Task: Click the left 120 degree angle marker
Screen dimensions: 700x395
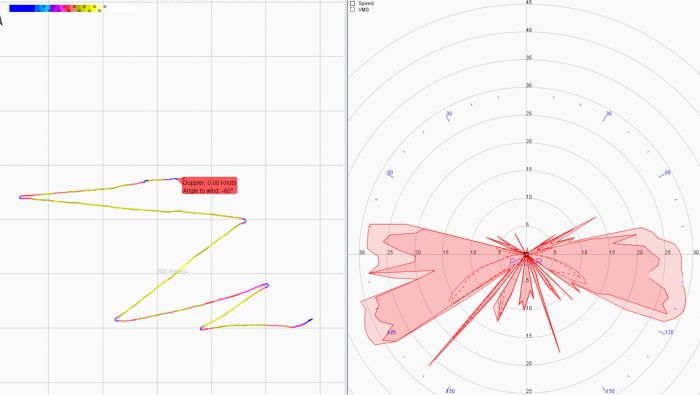Action: pos(391,333)
